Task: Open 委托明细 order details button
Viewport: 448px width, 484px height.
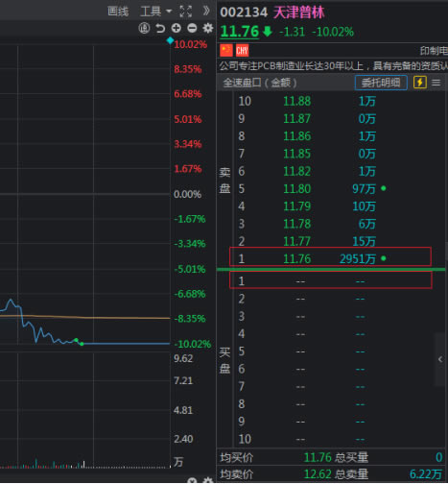Action: coord(381,83)
